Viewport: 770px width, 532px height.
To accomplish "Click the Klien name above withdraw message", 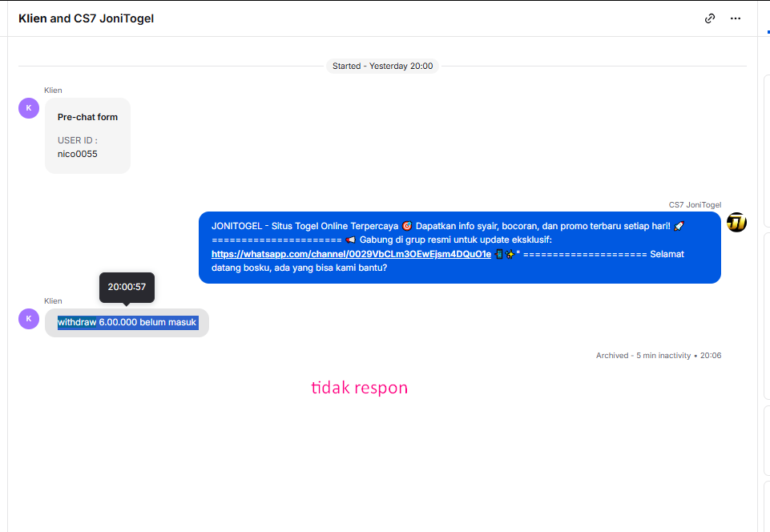I will coord(53,301).
